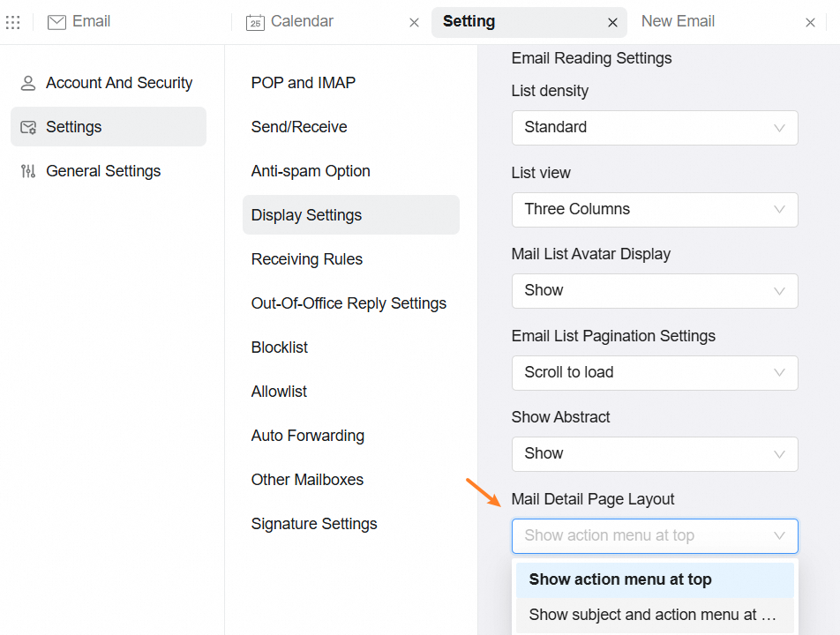Close the New Email tab
Viewport: 840px width, 635px height.
[810, 23]
